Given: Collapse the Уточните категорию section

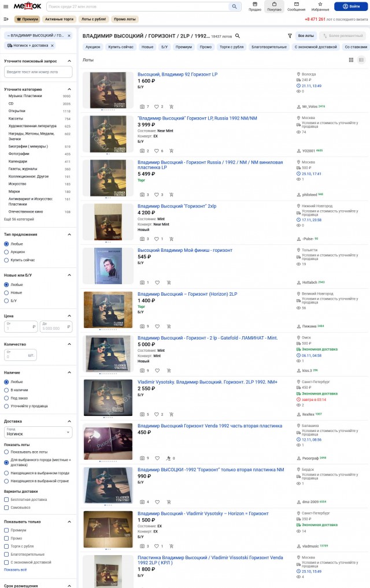Looking at the screenshot, I should tap(69, 90).
